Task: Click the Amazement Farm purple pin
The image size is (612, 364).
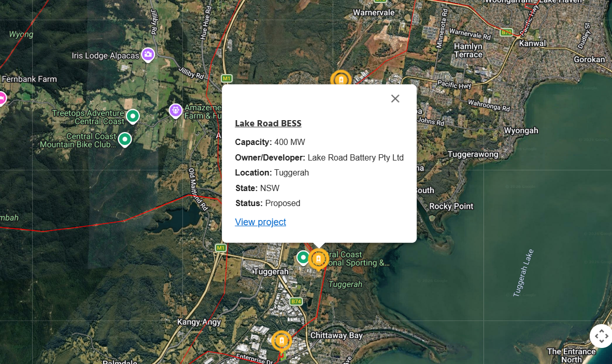Action: coord(176,111)
